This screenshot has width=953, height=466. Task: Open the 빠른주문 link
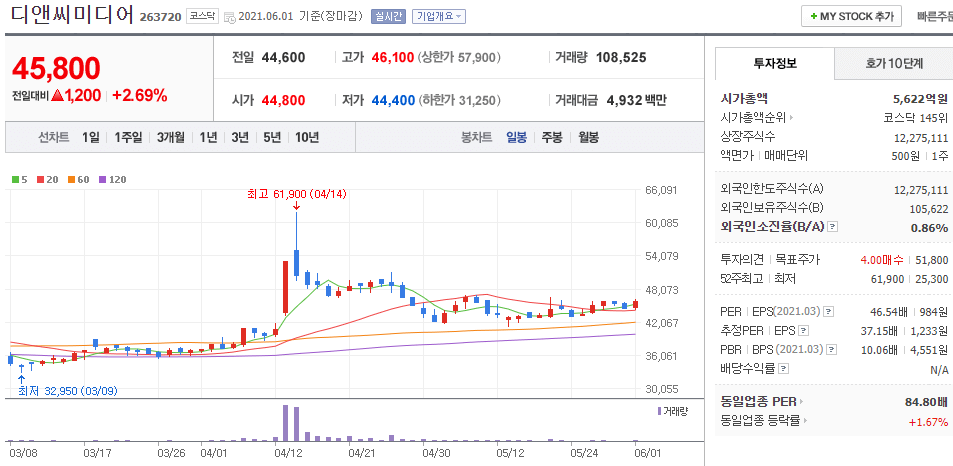click(x=935, y=16)
